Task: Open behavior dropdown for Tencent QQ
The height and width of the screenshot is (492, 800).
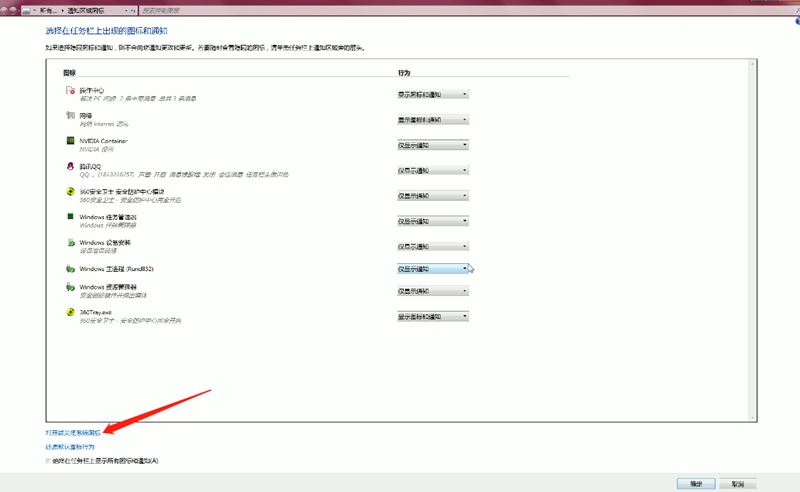Action: coord(432,170)
